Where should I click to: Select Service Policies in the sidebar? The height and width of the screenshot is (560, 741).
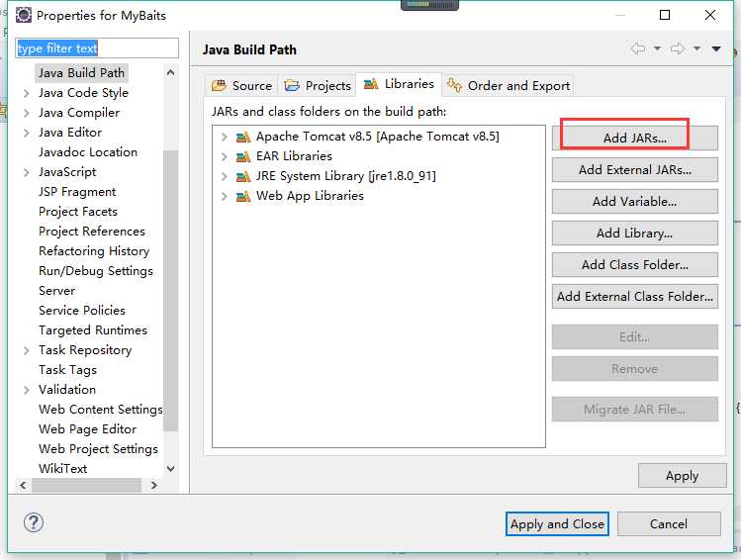click(x=82, y=311)
